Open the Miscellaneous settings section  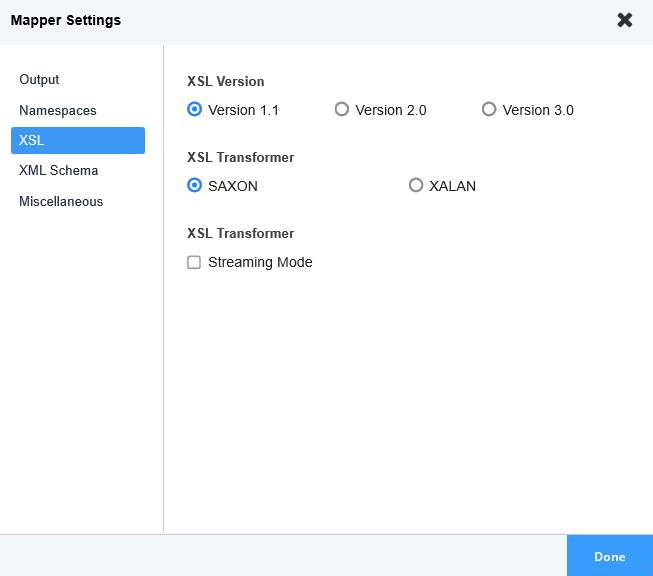[60, 202]
